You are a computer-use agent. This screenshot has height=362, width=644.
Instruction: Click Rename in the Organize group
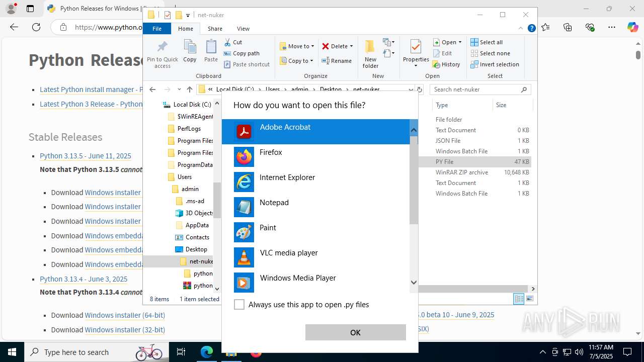tap(337, 61)
